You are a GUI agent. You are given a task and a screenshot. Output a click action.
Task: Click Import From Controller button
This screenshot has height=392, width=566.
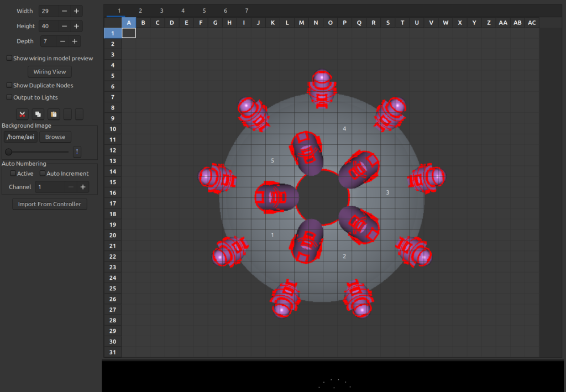[x=50, y=204]
